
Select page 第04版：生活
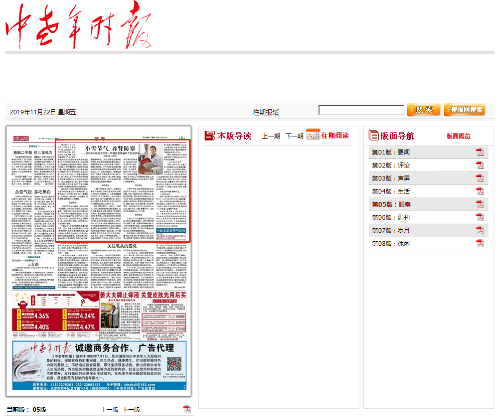tap(391, 191)
